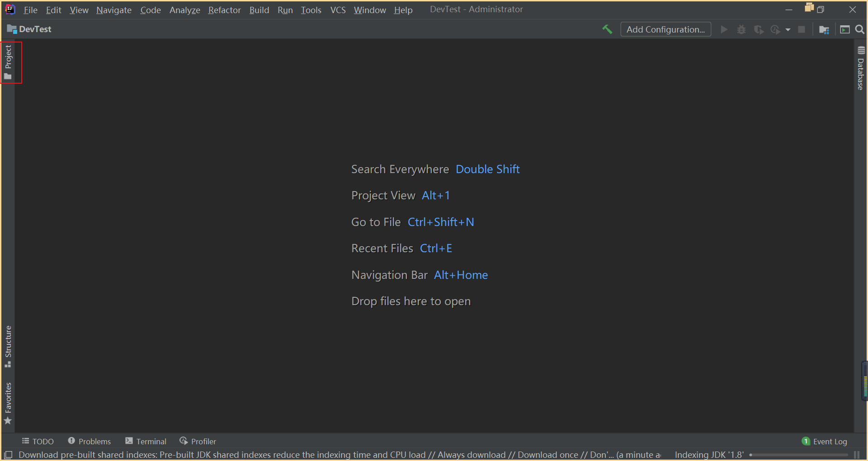
Task: Open the Navigate menu
Action: (x=114, y=10)
